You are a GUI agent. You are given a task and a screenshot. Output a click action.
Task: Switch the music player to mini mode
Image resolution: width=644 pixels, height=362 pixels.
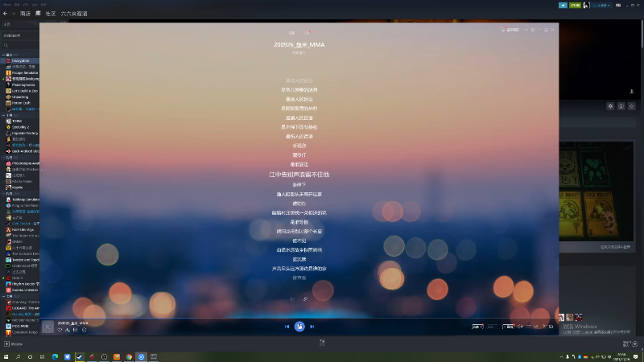[x=533, y=30]
